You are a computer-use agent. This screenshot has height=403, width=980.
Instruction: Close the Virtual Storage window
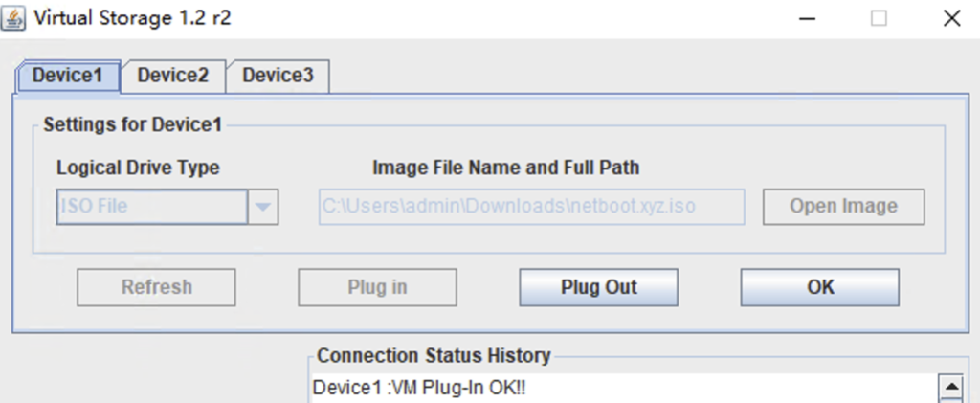950,17
